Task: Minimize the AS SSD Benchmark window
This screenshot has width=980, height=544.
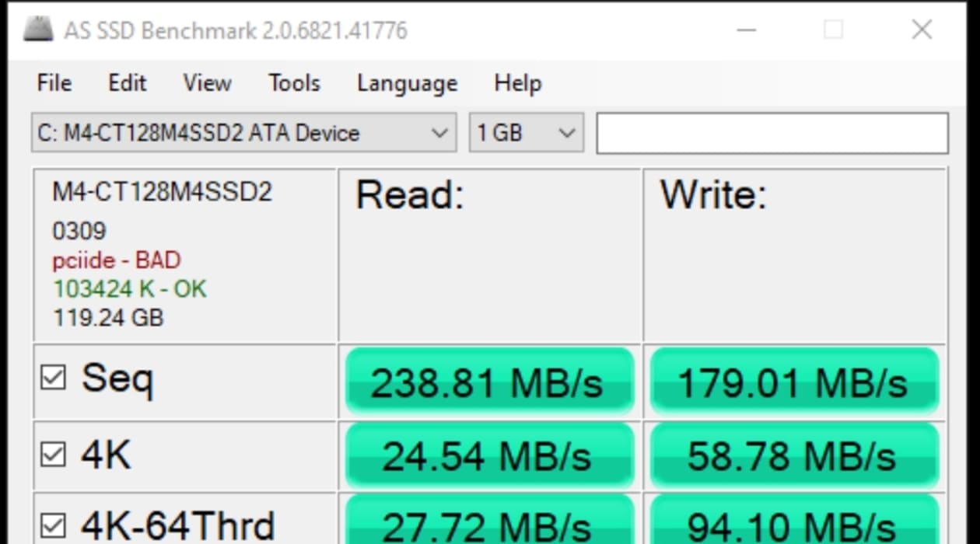Action: click(747, 30)
